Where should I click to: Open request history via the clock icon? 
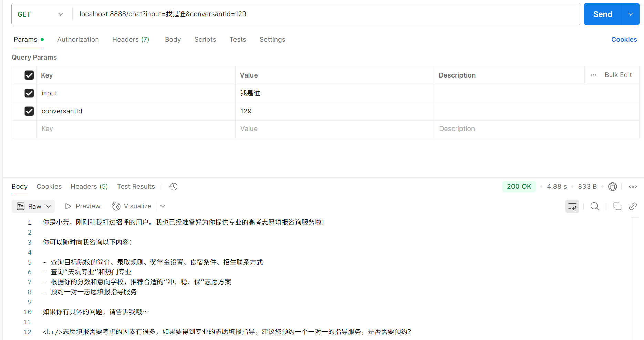pos(173,186)
